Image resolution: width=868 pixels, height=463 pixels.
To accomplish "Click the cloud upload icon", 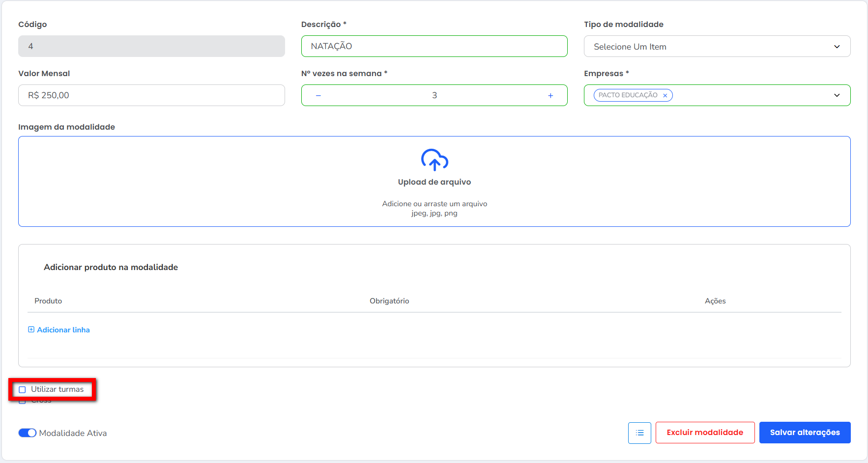I will point(434,160).
